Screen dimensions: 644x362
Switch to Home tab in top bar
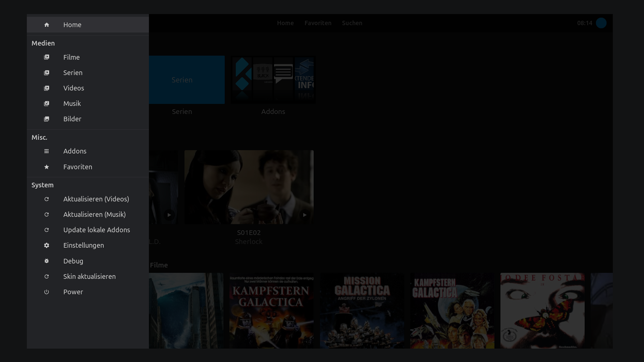point(285,23)
